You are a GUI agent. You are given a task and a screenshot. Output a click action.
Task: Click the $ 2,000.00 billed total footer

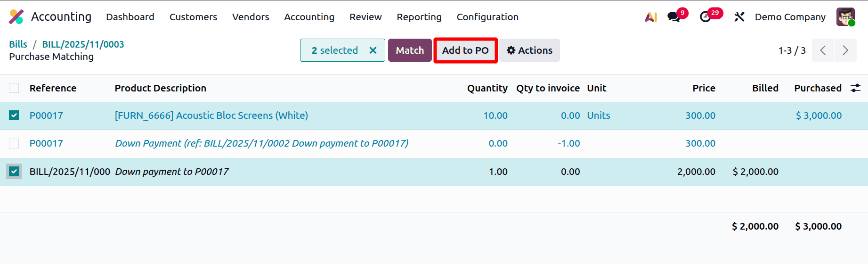point(755,226)
